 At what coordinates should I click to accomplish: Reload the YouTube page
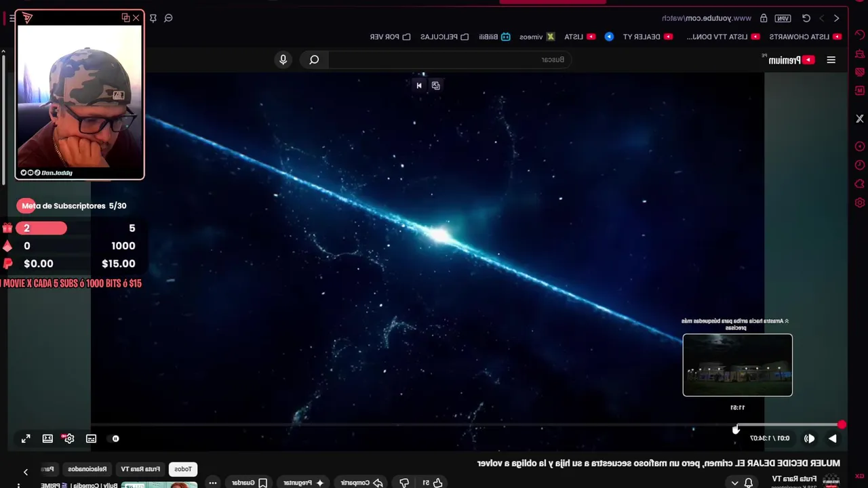click(806, 18)
